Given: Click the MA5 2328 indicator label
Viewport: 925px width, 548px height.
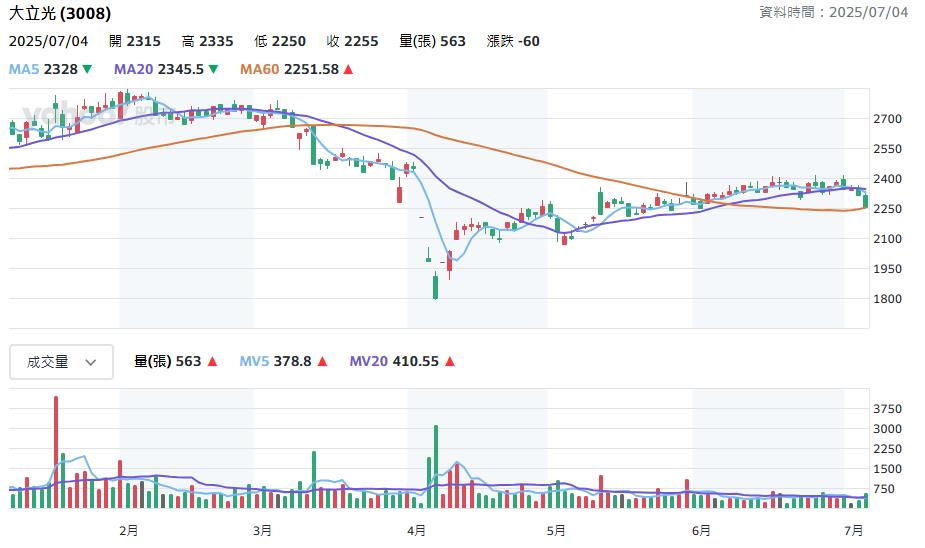Looking at the screenshot, I should tap(43, 69).
